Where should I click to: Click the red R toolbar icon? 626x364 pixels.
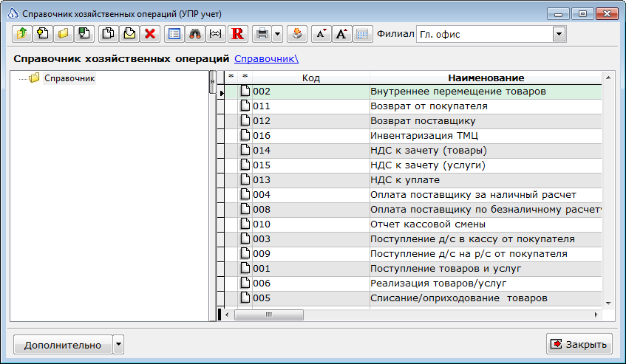pos(237,34)
